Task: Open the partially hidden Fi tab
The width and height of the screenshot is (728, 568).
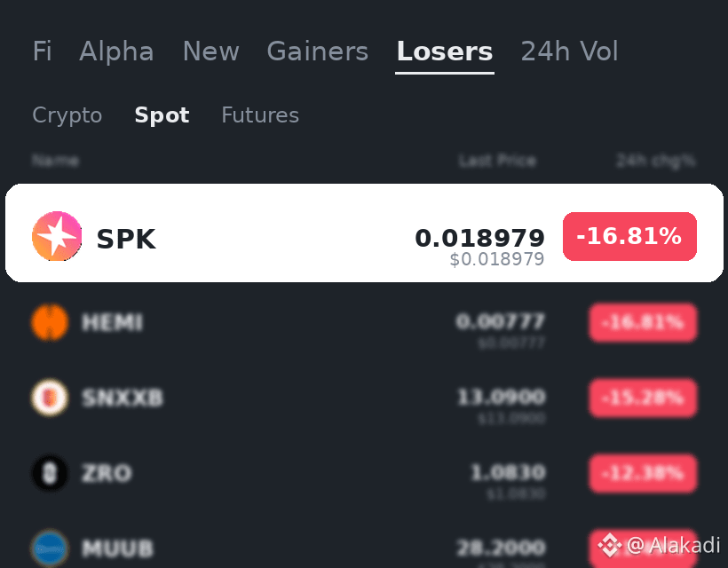Action: coord(42,51)
